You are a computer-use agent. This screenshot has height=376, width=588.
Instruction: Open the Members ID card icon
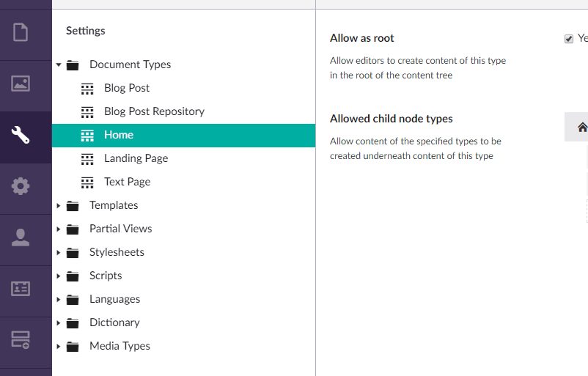coord(21,288)
